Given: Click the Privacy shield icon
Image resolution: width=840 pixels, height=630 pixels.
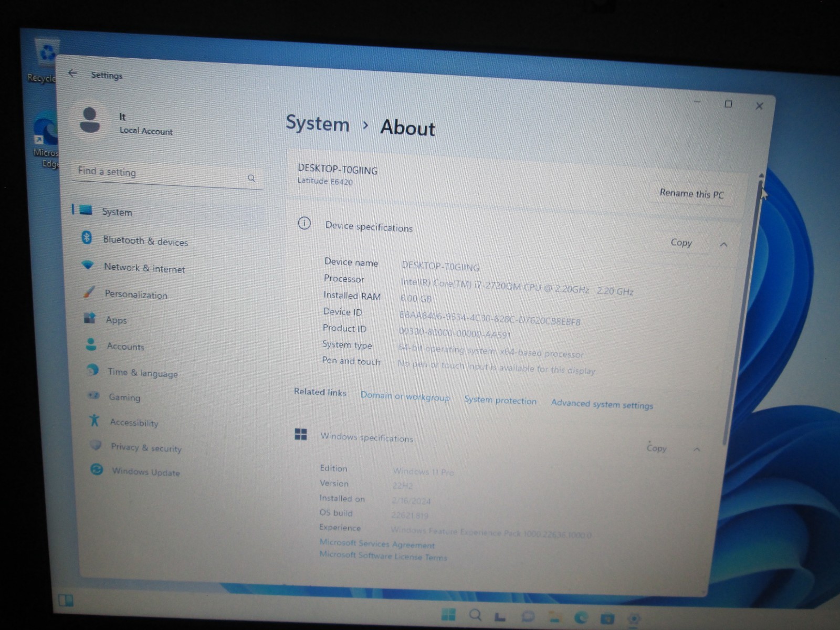Looking at the screenshot, I should coord(96,445).
